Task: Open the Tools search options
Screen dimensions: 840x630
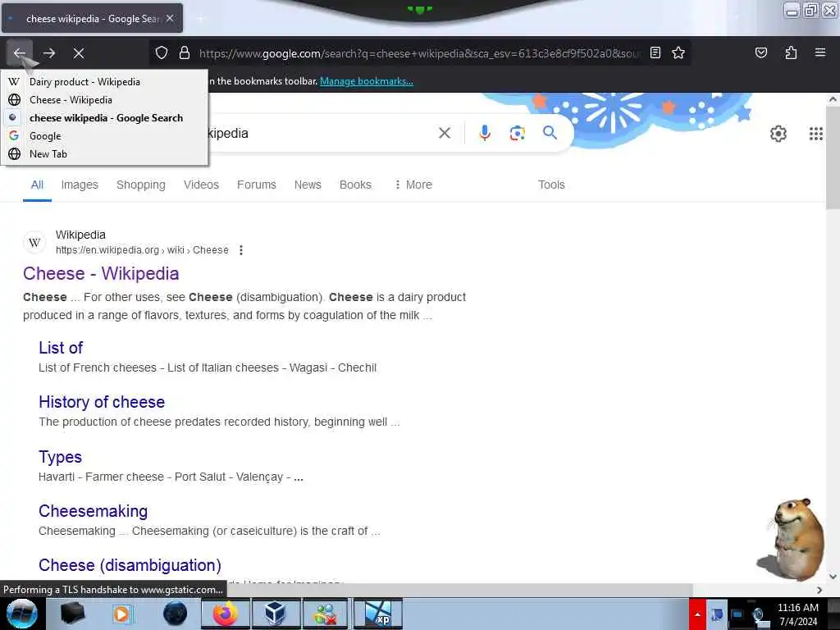Action: pyautogui.click(x=551, y=185)
